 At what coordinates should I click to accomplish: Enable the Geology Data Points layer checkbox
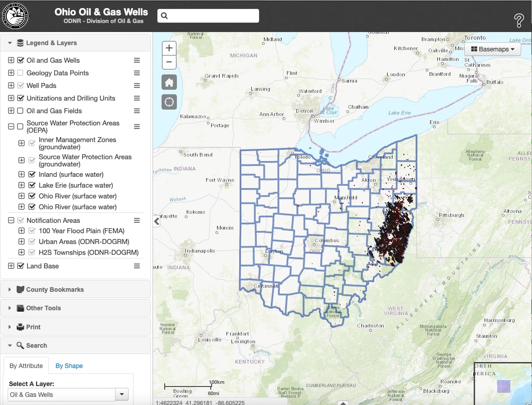[x=20, y=73]
